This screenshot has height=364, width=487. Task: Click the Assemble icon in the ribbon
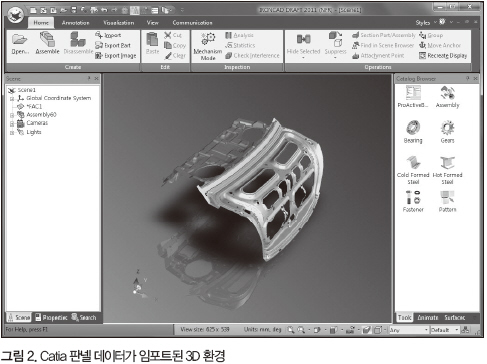[47, 39]
